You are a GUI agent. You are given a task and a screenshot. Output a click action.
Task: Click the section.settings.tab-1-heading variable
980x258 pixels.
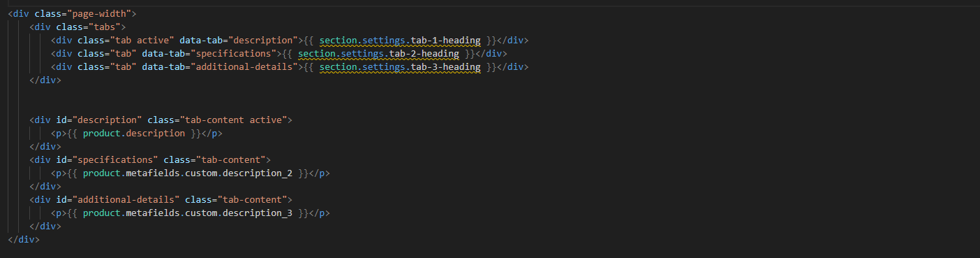click(400, 40)
